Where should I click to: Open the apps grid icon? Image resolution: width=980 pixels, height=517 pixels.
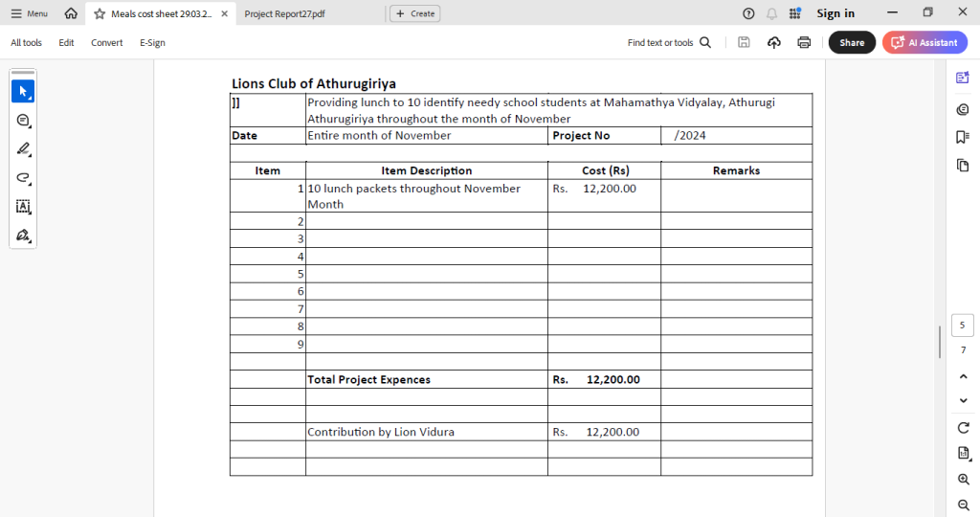coord(795,13)
